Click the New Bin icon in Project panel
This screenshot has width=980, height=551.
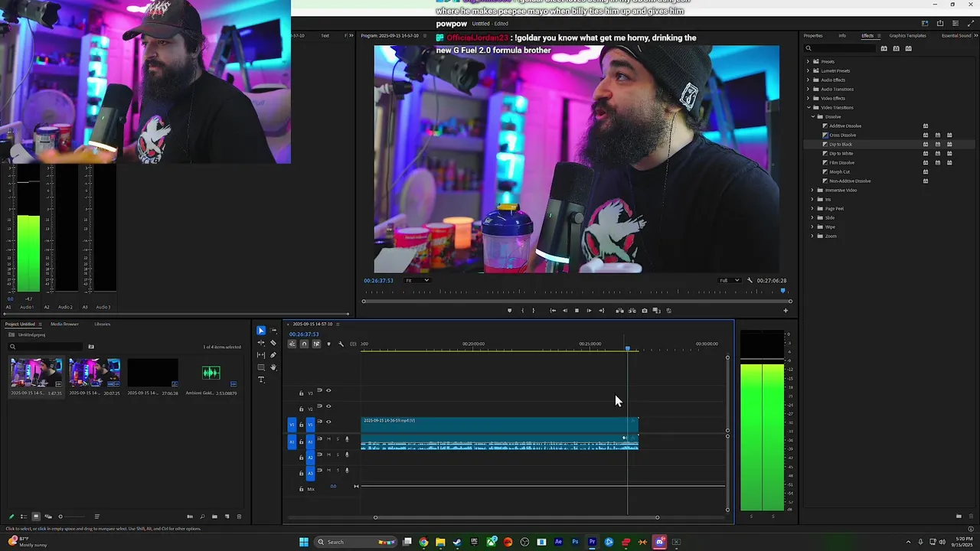214,517
